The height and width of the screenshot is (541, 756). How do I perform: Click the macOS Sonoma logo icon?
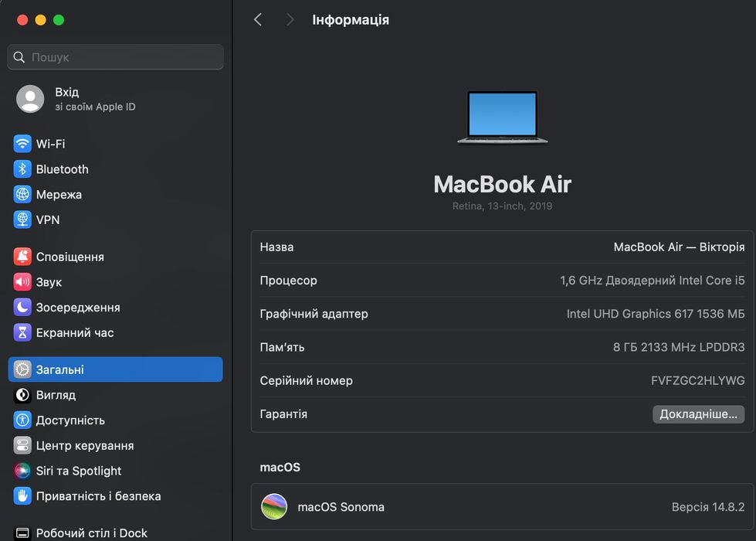coord(274,507)
